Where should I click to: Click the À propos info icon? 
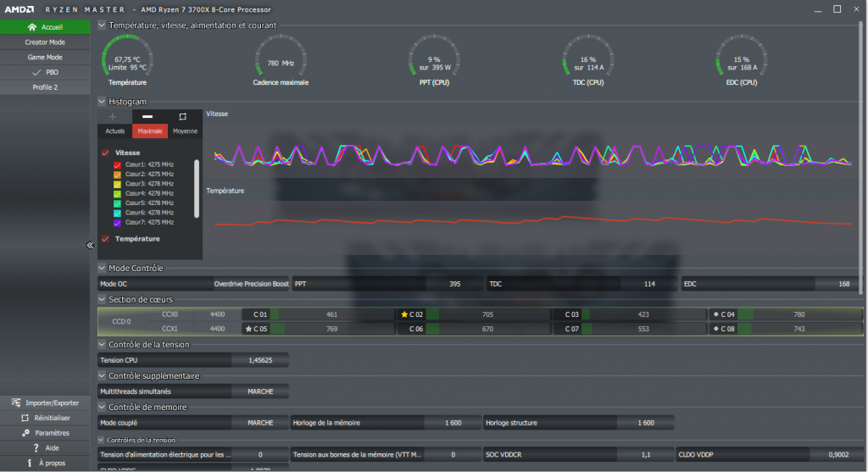point(30,463)
